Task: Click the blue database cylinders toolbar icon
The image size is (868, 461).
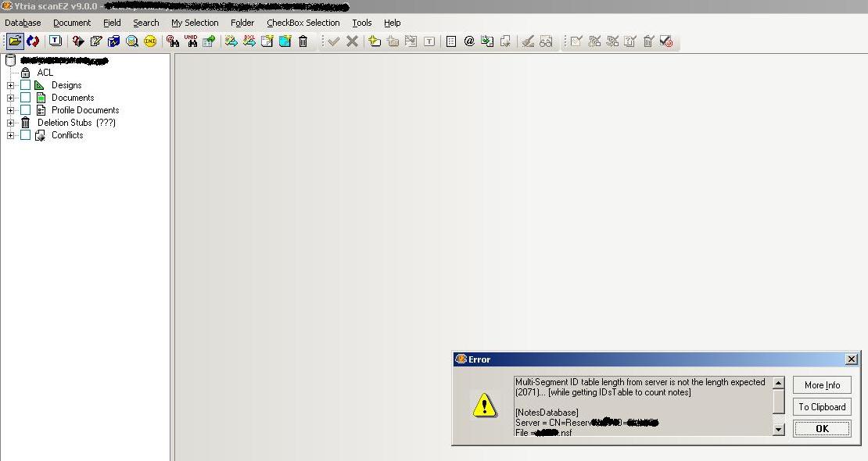Action: (114, 41)
